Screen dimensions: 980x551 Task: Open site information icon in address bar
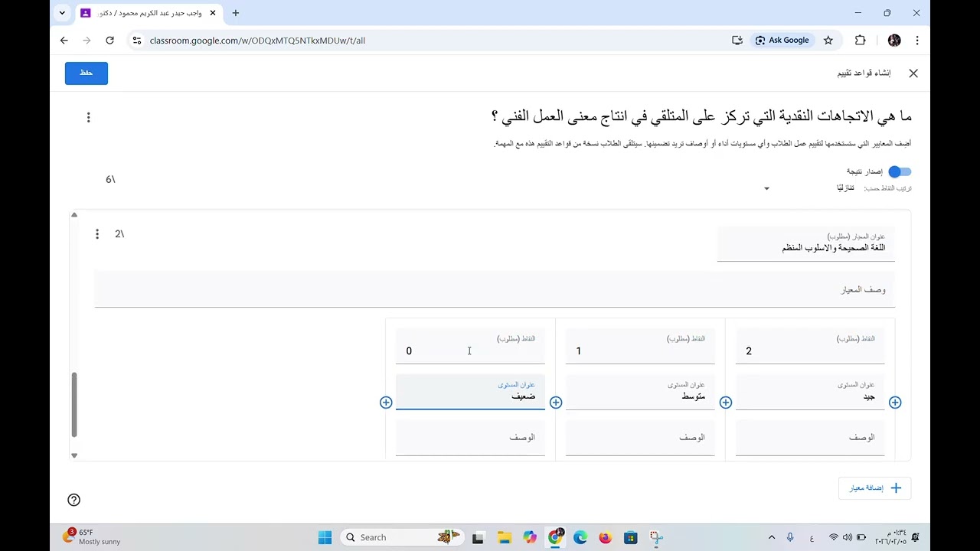coord(136,41)
